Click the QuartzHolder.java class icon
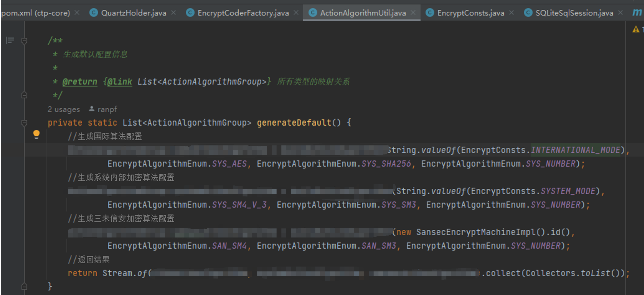The width and height of the screenshot is (644, 295). (93, 13)
